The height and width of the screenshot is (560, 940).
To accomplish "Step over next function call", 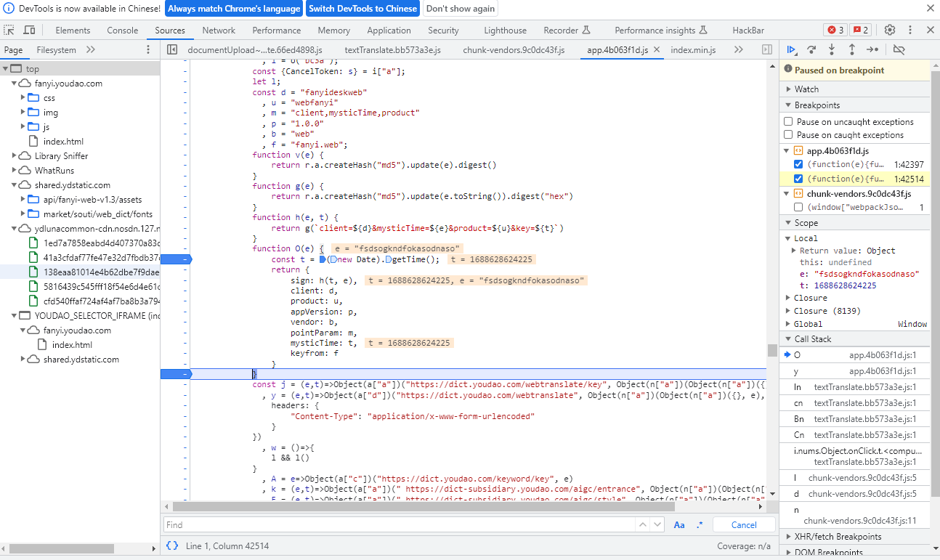I will click(x=811, y=49).
